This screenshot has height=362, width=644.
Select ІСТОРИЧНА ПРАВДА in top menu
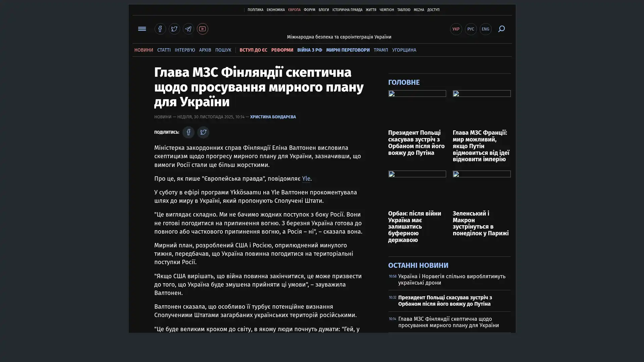tap(347, 10)
